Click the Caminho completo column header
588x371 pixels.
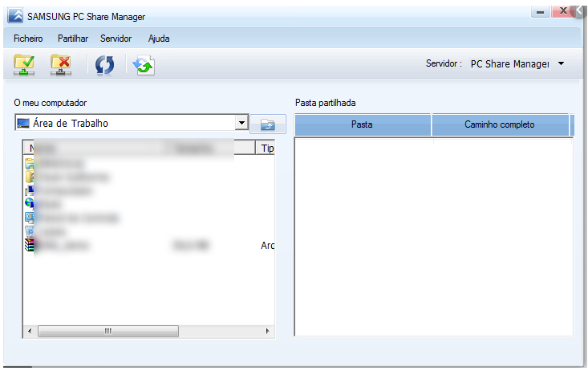500,124
